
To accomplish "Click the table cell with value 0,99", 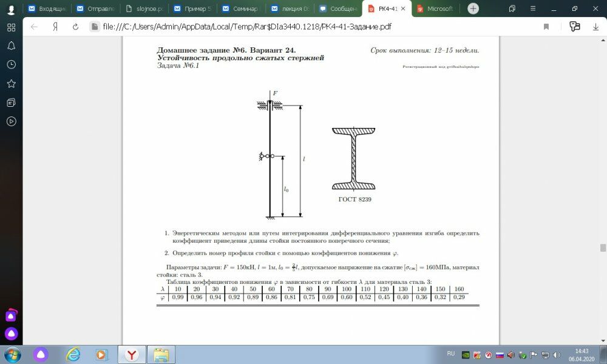I will pos(178,297).
